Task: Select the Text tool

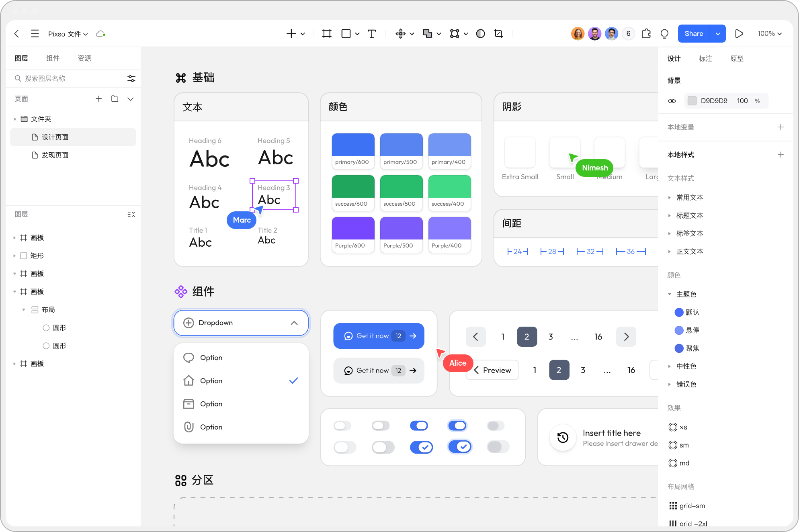Action: pyautogui.click(x=372, y=33)
